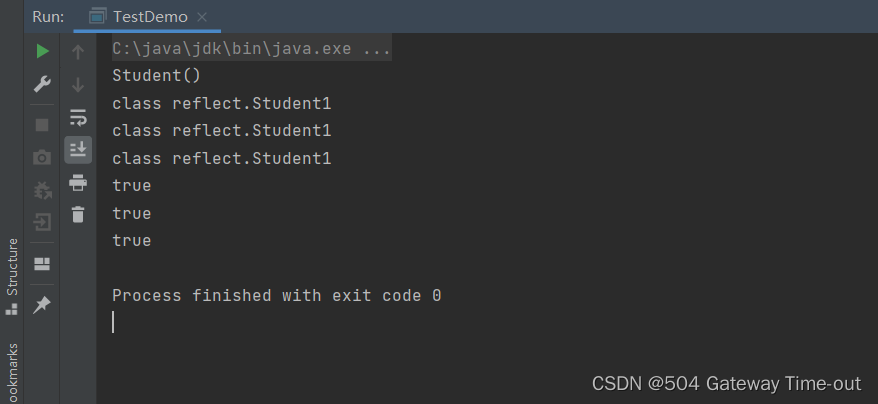Toggle scroll to end of output
The height and width of the screenshot is (404, 878).
point(78,150)
